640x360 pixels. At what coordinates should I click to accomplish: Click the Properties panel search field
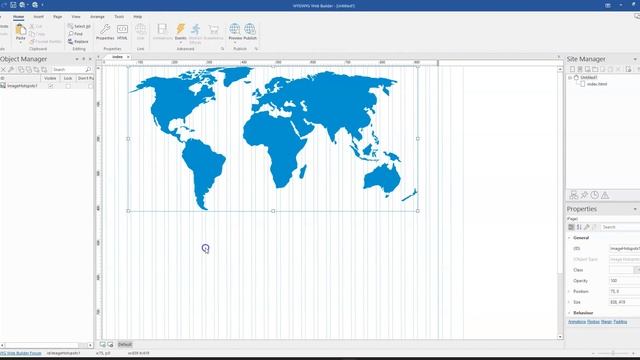point(620,227)
